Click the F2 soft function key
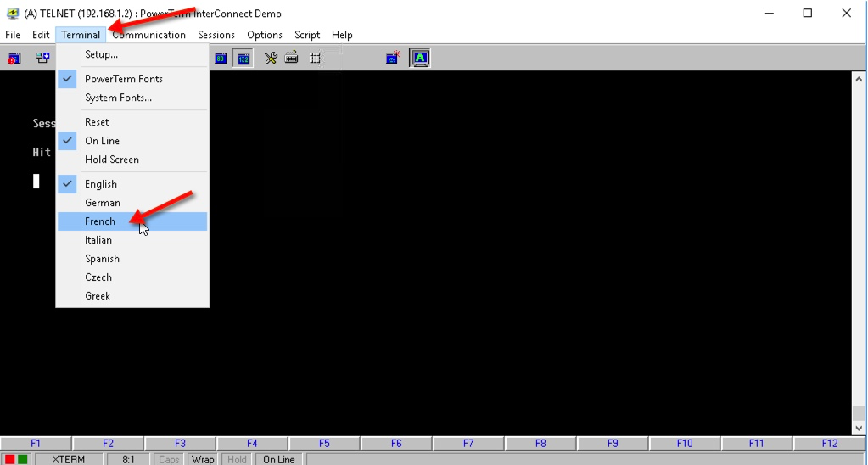 click(108, 444)
